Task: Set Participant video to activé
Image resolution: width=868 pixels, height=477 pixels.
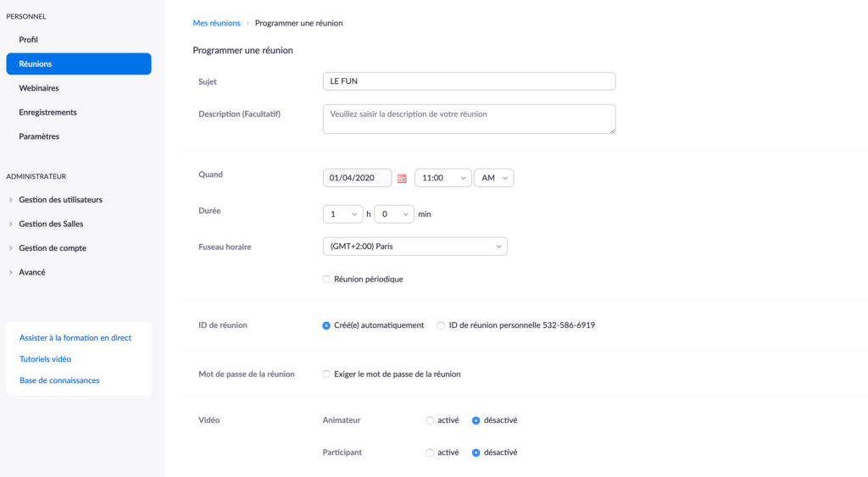Action: pos(430,453)
